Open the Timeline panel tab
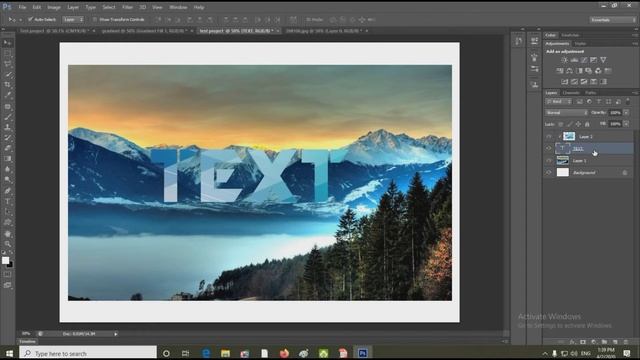Image resolution: width=640 pixels, height=360 pixels. [27, 342]
